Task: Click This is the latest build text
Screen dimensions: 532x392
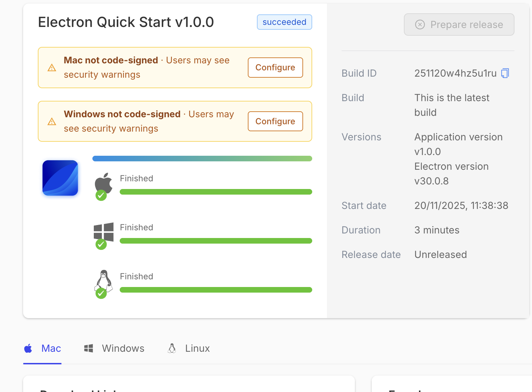Action: point(452,105)
